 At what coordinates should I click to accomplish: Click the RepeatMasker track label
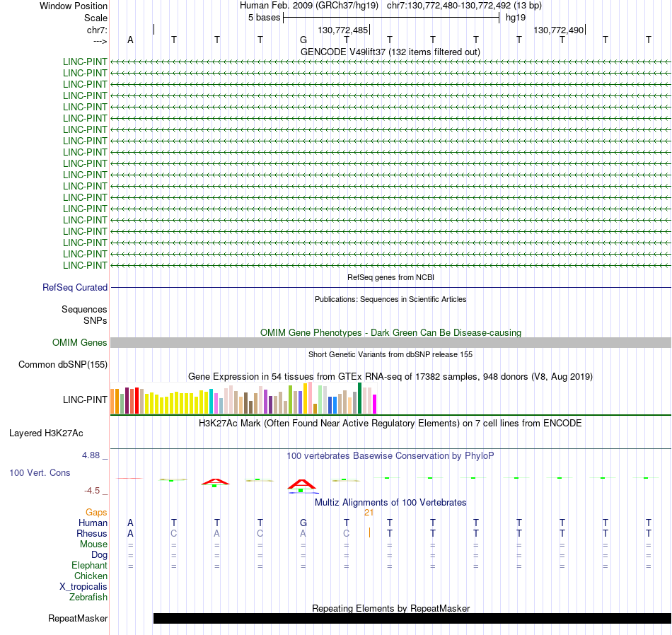tap(78, 619)
